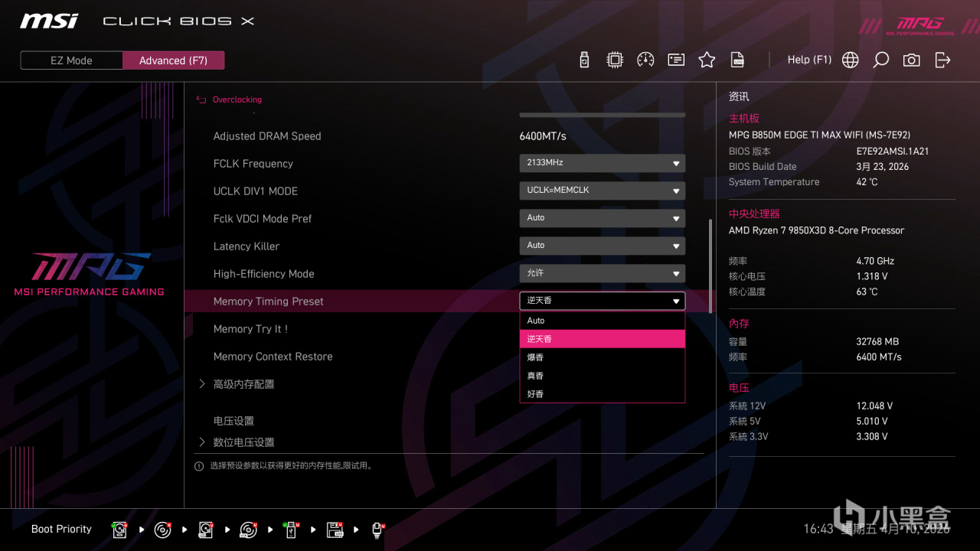Select the Adjusted DRAM Speed row label
The image size is (980, 551).
click(x=267, y=136)
